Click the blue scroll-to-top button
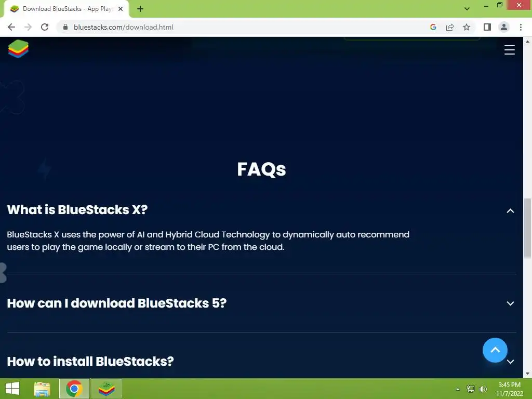The width and height of the screenshot is (532, 399). tap(495, 350)
